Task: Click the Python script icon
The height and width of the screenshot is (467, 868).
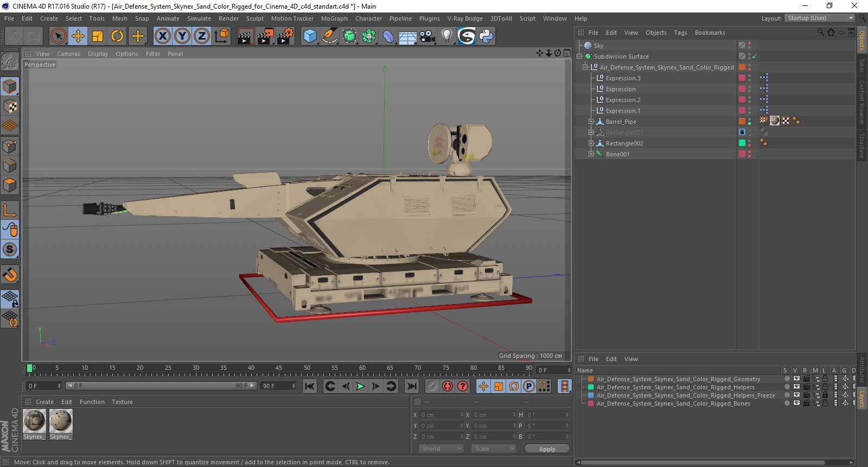Action: (x=486, y=36)
